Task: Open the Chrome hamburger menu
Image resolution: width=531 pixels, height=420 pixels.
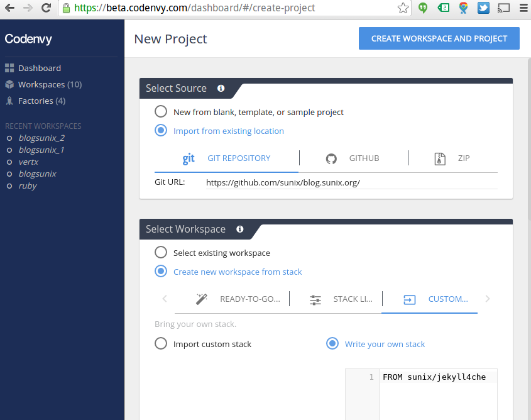Action: [x=523, y=8]
